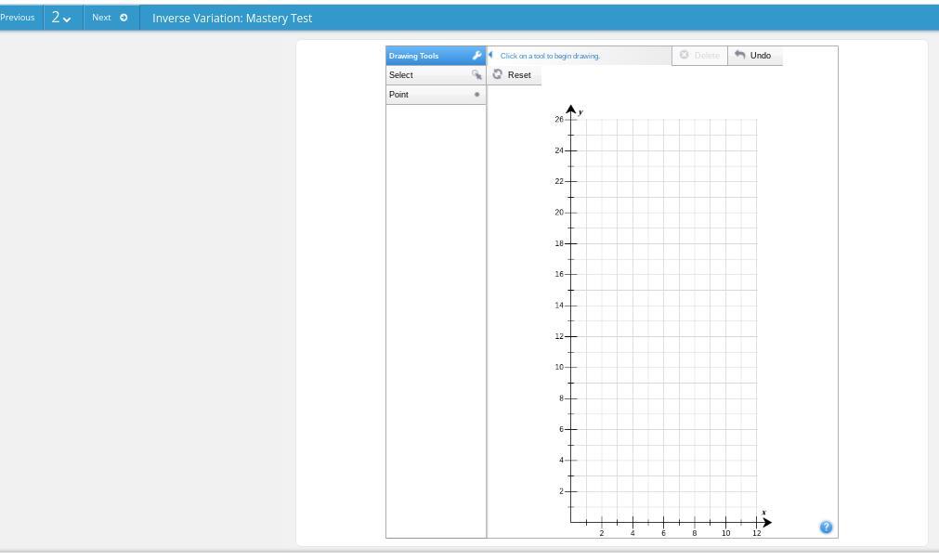This screenshot has width=939, height=560.
Task: Collapse the tool panel using the triangle arrow
Action: click(x=491, y=55)
